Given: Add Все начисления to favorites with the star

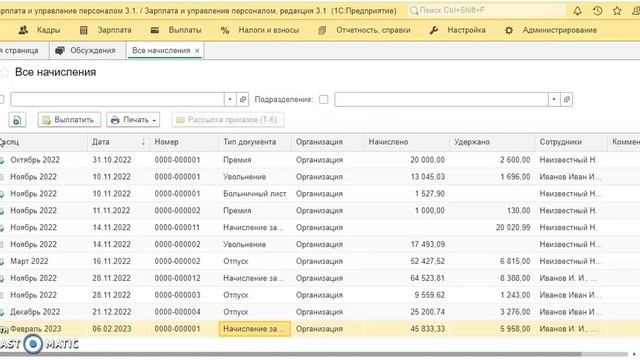Looking at the screenshot, I should click(x=4, y=73).
